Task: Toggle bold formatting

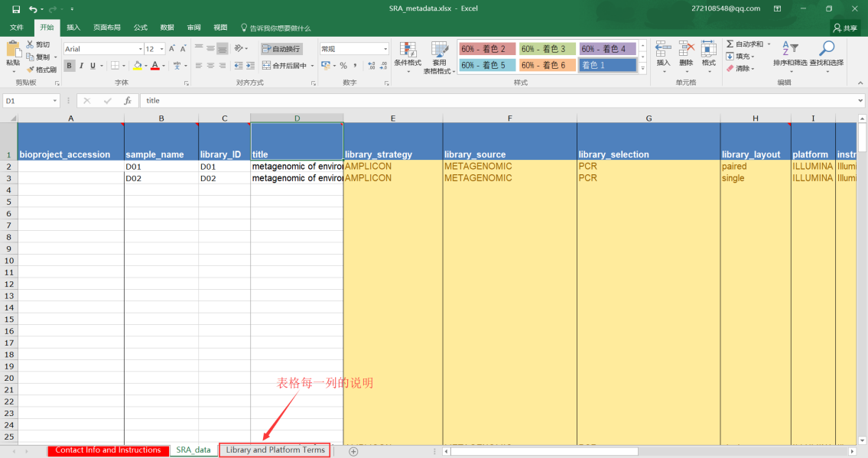Action: click(x=70, y=66)
